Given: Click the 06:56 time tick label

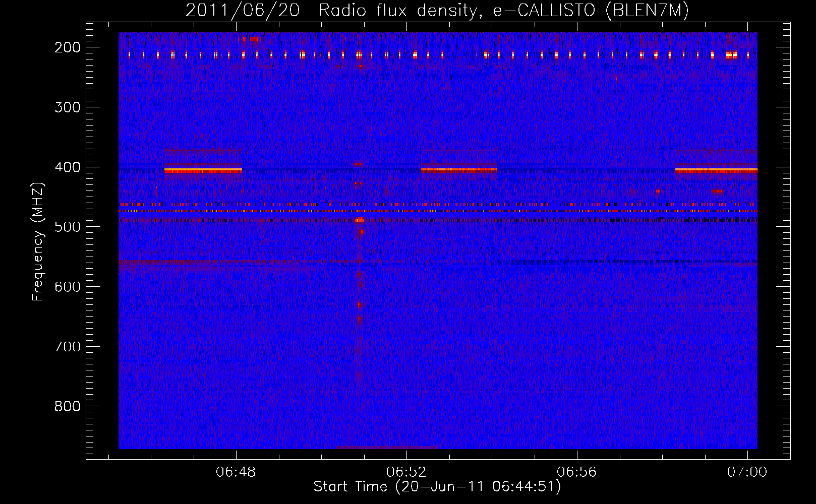Looking at the screenshot, I should point(576,472).
